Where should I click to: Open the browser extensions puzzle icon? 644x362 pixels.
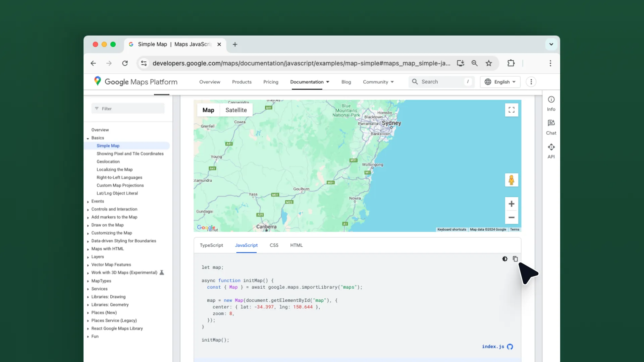(x=511, y=63)
